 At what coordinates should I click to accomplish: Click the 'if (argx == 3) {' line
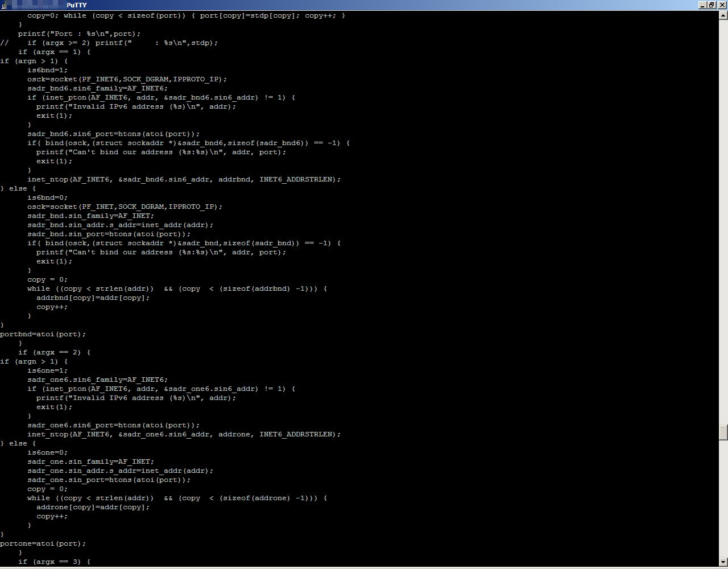coord(54,562)
